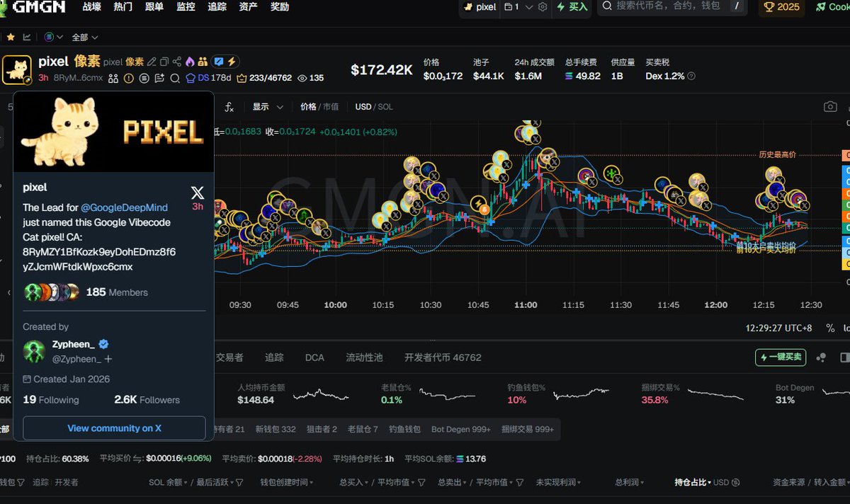850x504 pixels.
Task: Open the 战壕 menu in top navigation
Action: (x=91, y=7)
